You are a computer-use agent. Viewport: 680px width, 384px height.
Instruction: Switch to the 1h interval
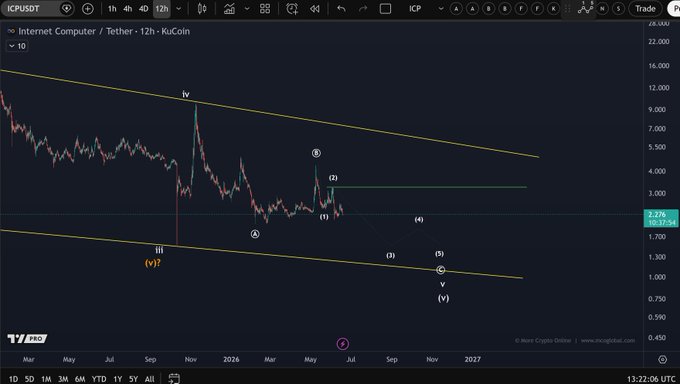[112, 9]
